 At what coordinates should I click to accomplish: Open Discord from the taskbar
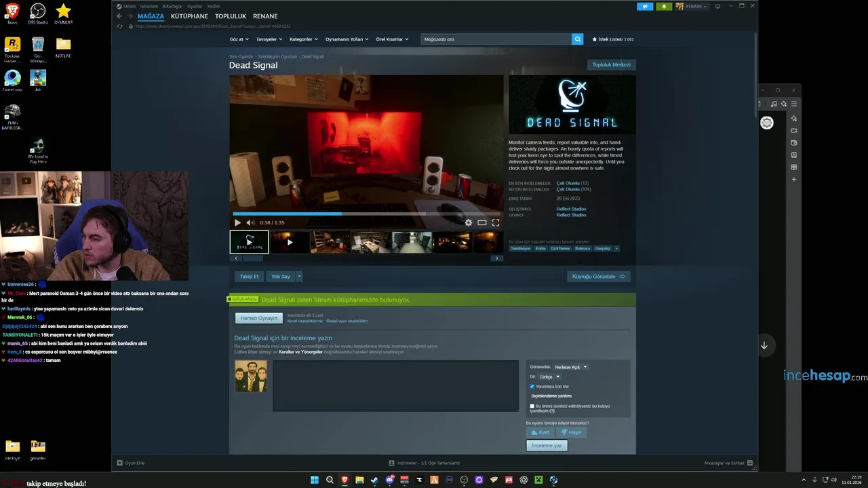[389, 480]
